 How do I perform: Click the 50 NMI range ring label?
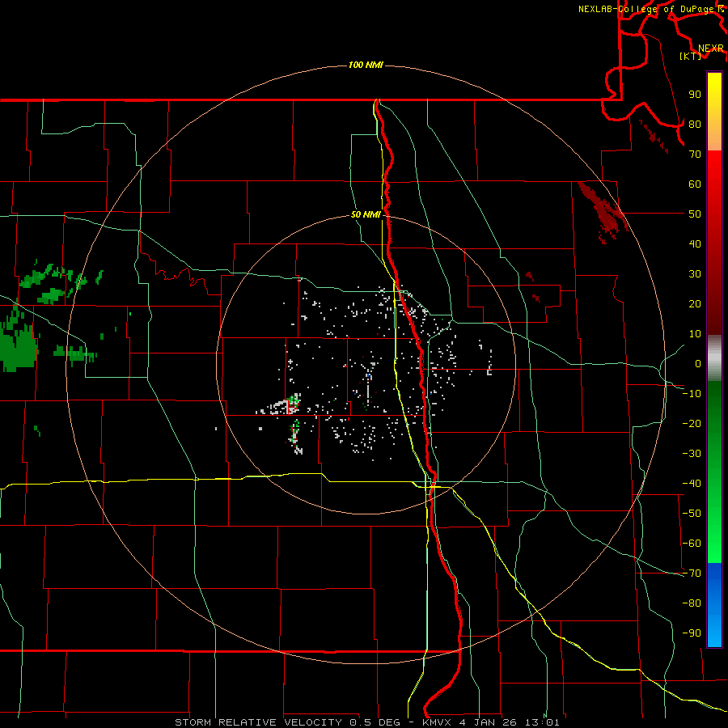point(366,214)
